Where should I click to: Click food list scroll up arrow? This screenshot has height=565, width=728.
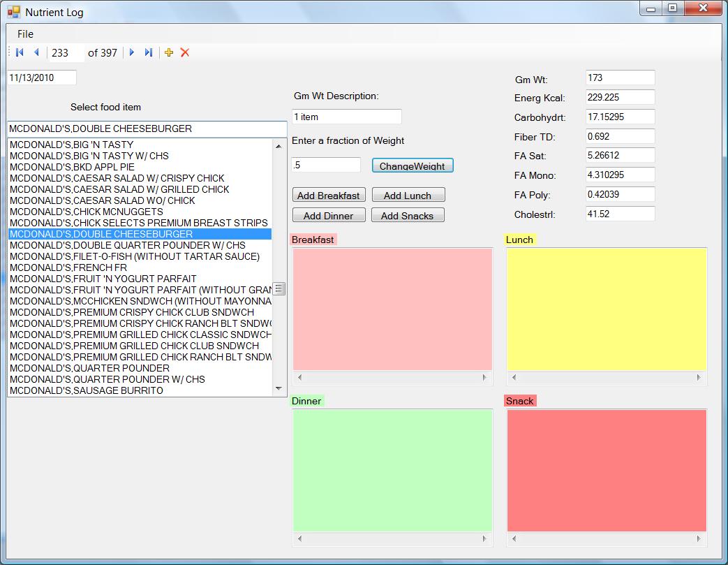coord(278,146)
